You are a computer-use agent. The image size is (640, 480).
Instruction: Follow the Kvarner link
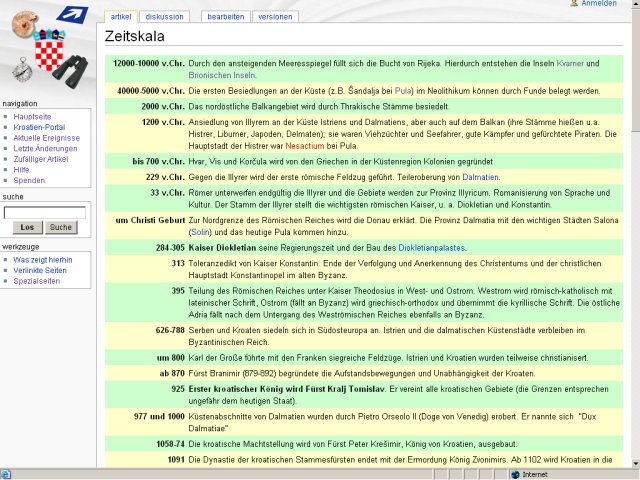coord(570,64)
